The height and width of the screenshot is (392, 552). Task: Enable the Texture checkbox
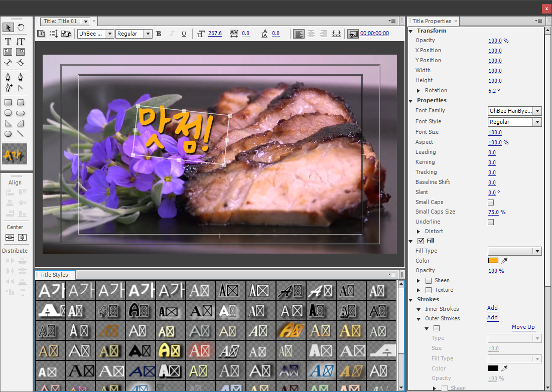coord(429,290)
